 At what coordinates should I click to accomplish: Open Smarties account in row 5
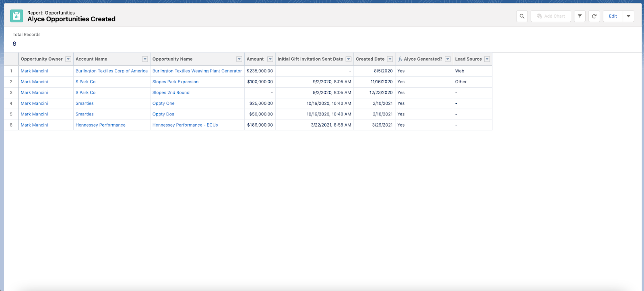click(x=85, y=114)
